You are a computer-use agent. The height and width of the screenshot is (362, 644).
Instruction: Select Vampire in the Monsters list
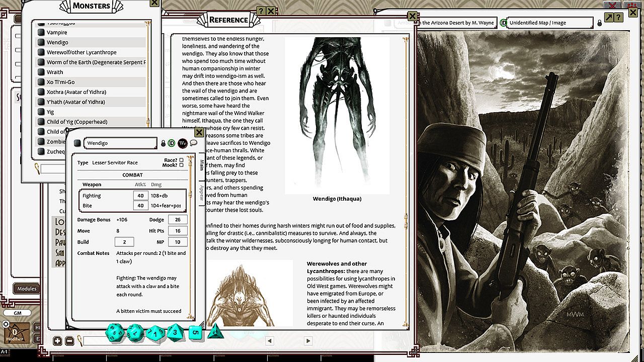91,33
